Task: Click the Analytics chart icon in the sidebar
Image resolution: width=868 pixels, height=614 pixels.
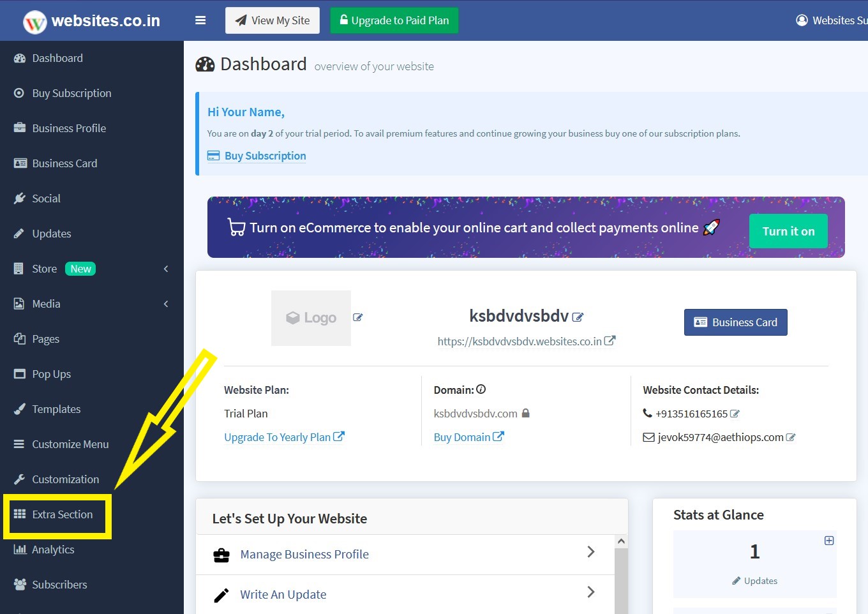Action: click(x=20, y=550)
